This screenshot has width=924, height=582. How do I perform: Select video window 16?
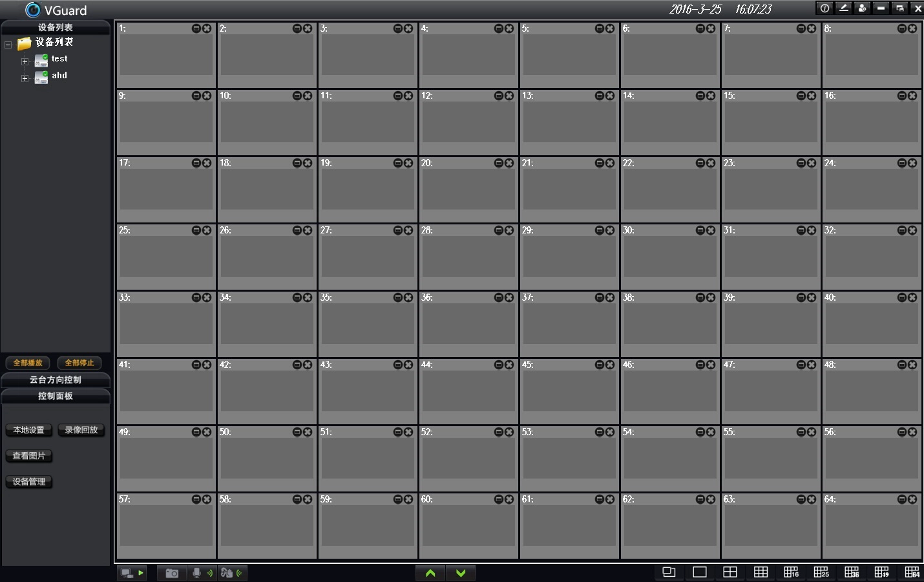pyautogui.click(x=872, y=122)
